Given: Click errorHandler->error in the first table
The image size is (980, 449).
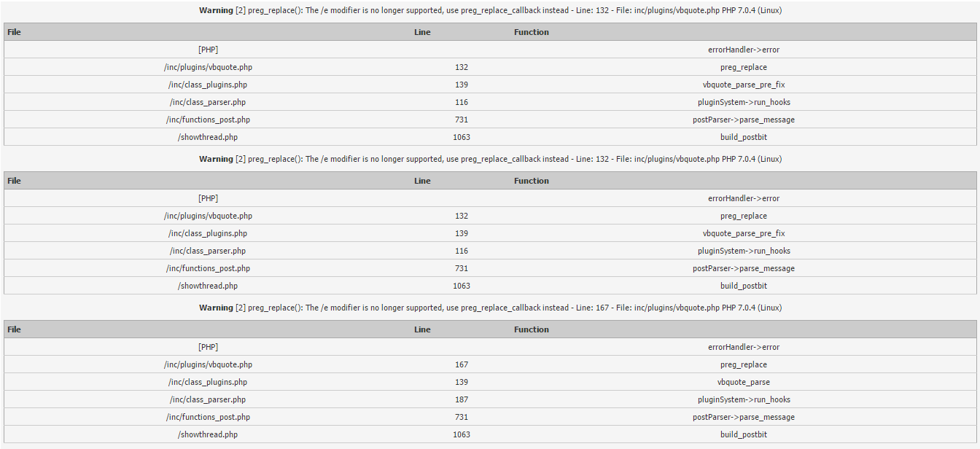Looking at the screenshot, I should pos(743,50).
